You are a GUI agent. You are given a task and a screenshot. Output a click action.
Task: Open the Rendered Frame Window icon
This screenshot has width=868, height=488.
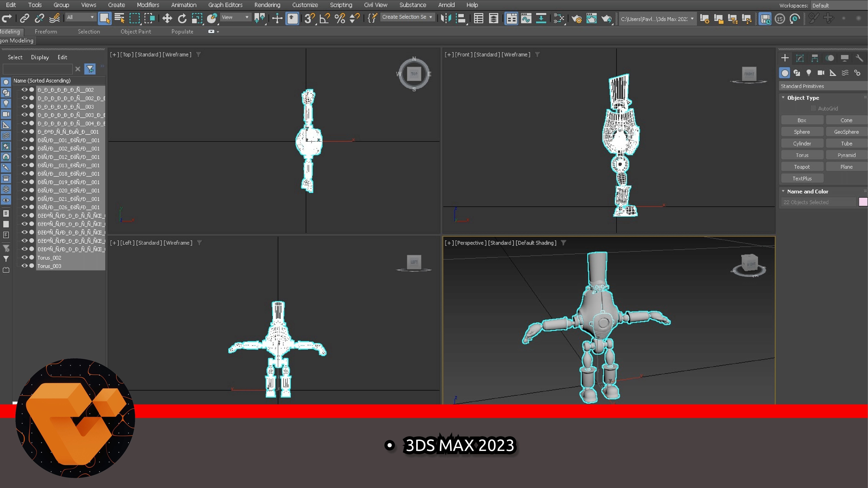[591, 18]
